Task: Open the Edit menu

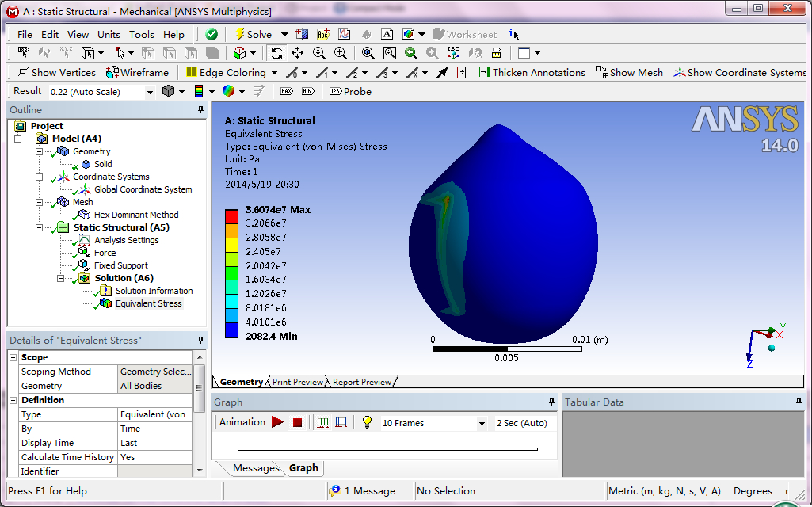Action: point(50,35)
